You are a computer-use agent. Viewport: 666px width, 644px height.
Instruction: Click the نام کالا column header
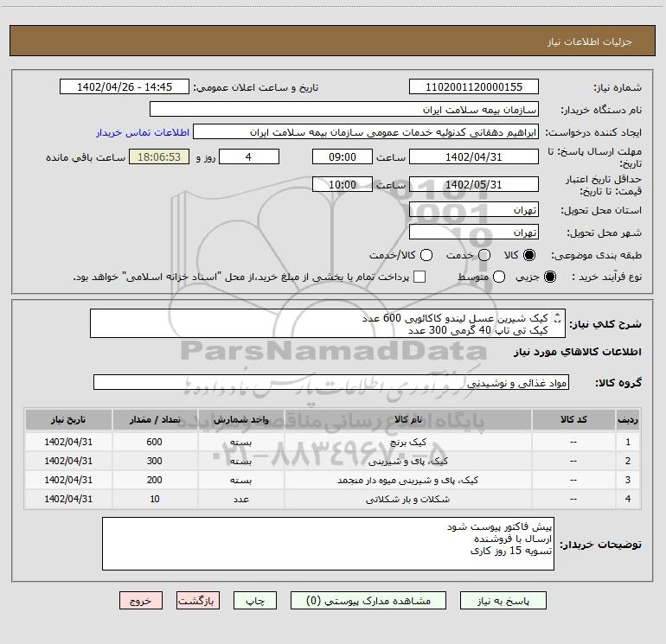pyautogui.click(x=407, y=419)
